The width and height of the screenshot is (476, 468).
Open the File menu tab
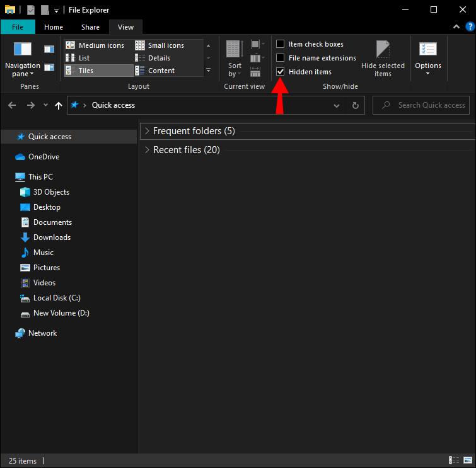(18, 27)
